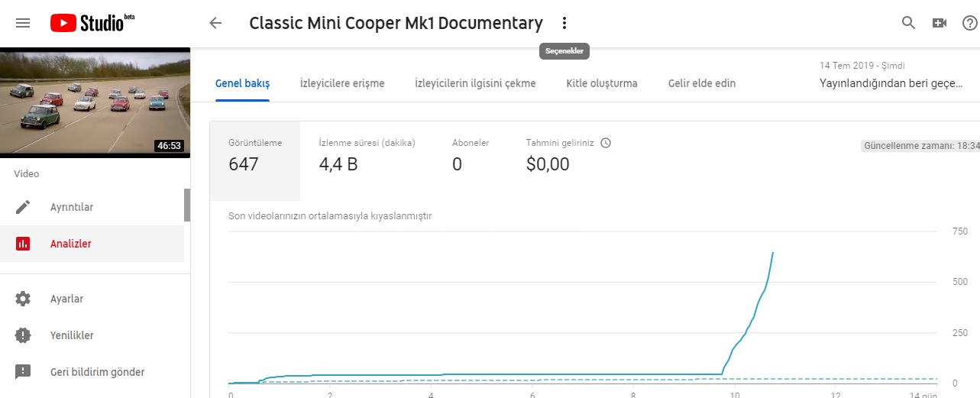Click the search magnifier icon
The image size is (980, 398).
pyautogui.click(x=908, y=23)
